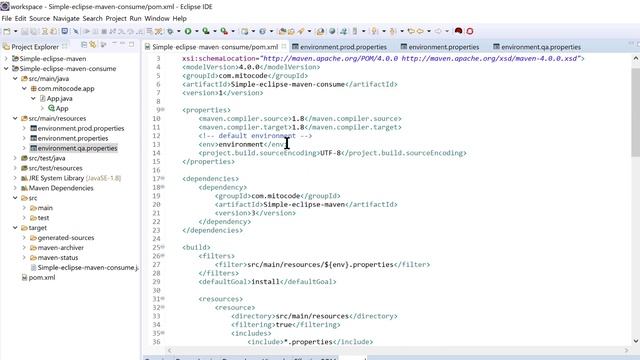Click the Search flashlight toolbar icon
Viewport: 640px width, 360px height.
301,31
